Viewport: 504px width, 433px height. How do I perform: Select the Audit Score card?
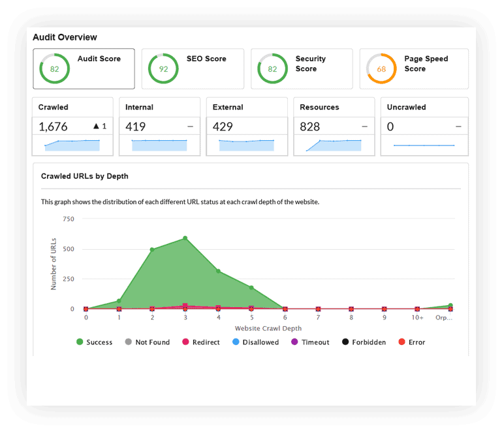[x=84, y=68]
